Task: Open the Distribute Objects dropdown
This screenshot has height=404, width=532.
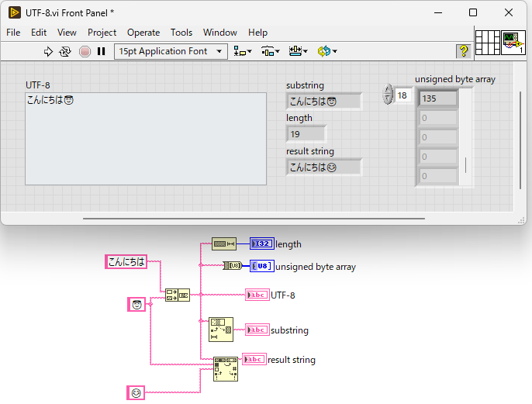Action: [271, 51]
